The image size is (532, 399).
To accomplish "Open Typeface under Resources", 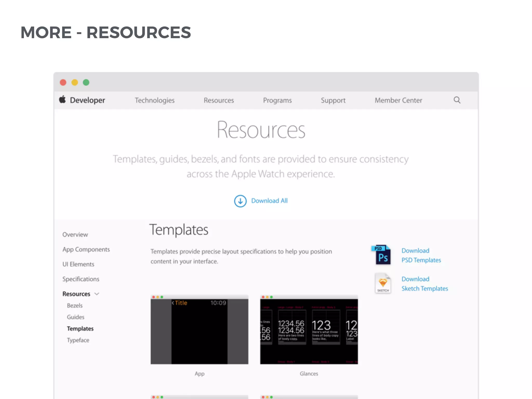I will pyautogui.click(x=78, y=340).
